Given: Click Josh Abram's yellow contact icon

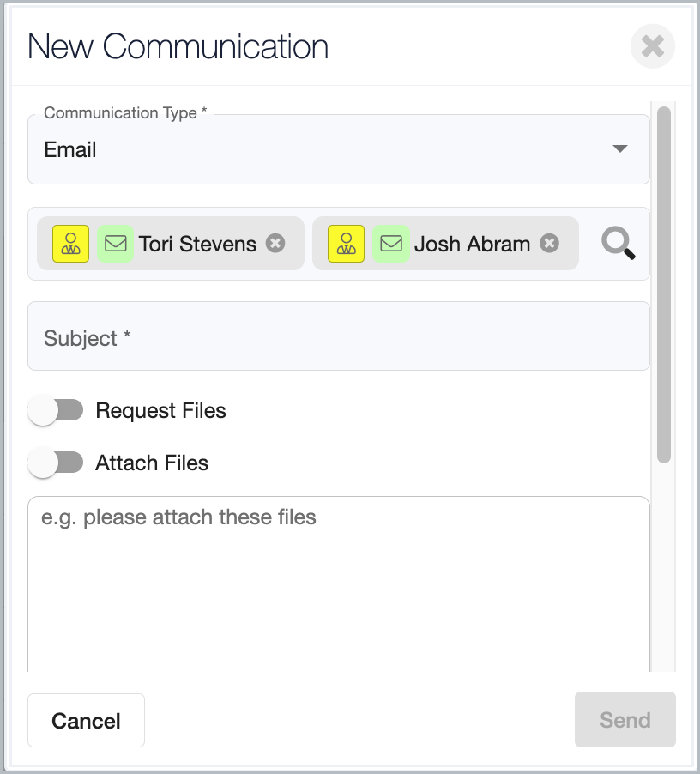Looking at the screenshot, I should pos(347,244).
